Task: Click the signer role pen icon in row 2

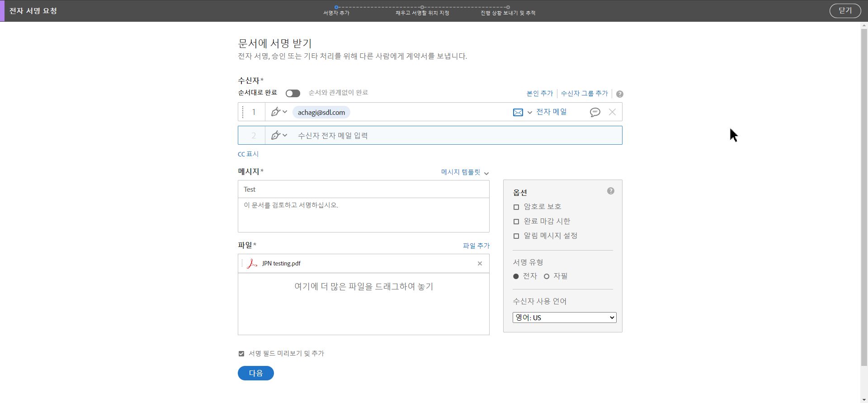Action: 275,135
